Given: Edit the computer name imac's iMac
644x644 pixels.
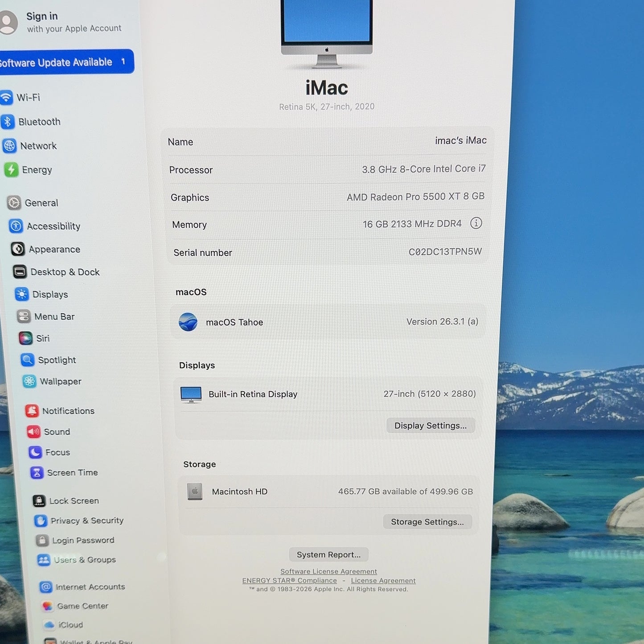Looking at the screenshot, I should tap(461, 140).
